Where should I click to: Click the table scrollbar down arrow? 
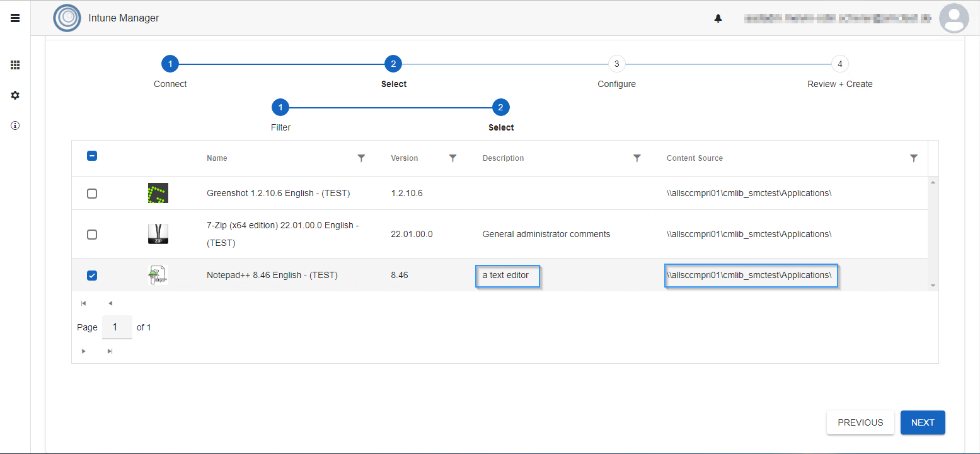(x=933, y=286)
